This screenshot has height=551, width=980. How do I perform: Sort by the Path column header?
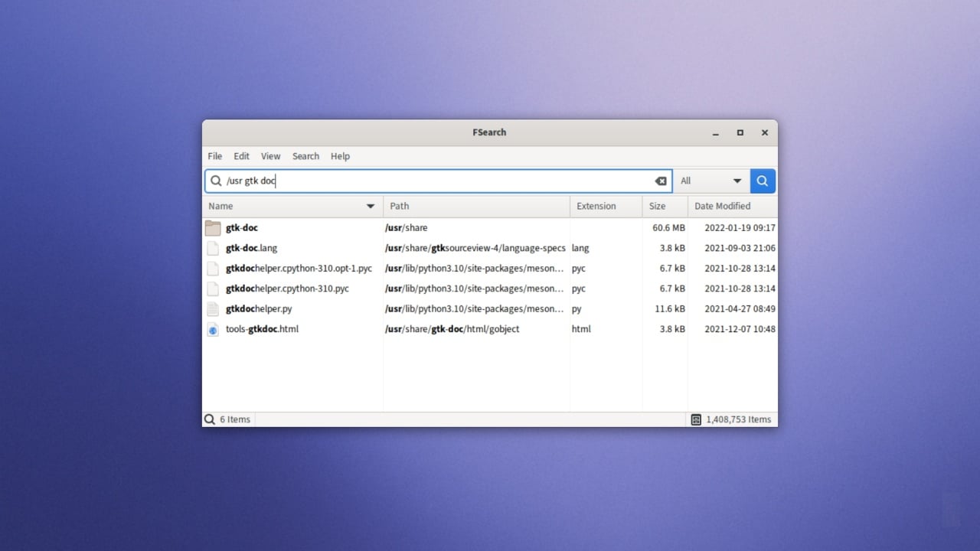pos(476,206)
